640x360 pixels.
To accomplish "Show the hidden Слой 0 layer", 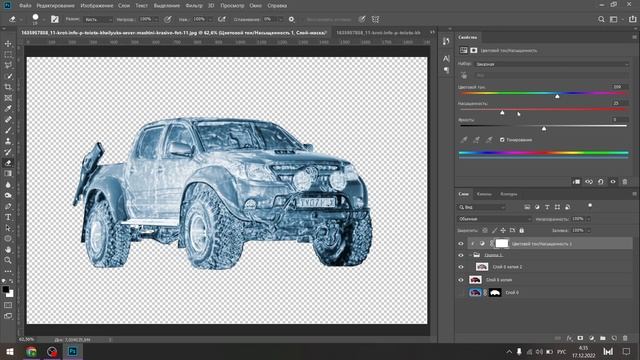I will pyautogui.click(x=461, y=293).
